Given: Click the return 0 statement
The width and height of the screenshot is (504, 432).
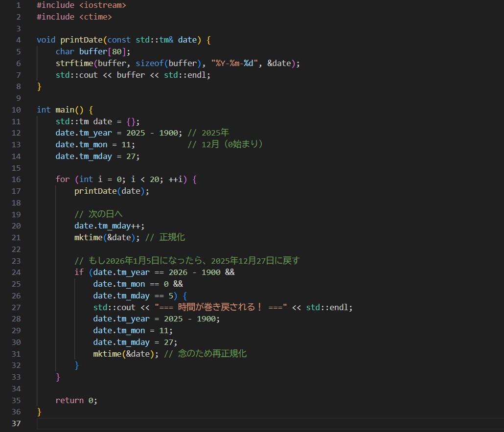Looking at the screenshot, I should pyautogui.click(x=76, y=400).
